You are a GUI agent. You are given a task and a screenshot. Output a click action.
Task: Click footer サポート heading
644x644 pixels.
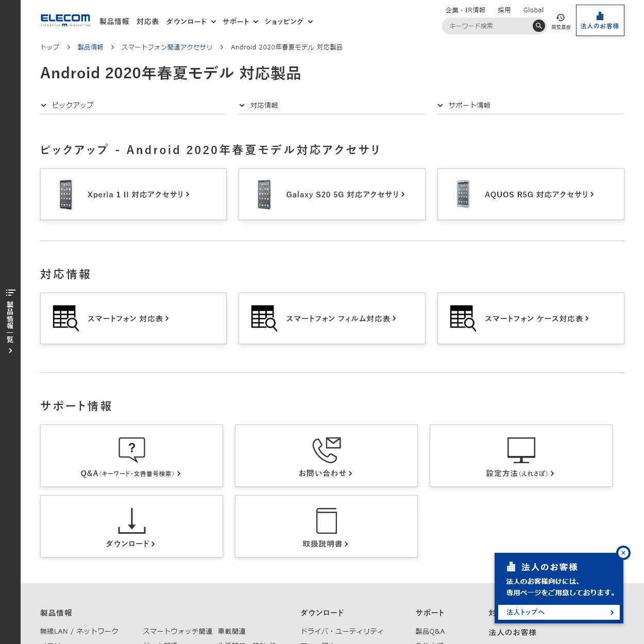coord(430,613)
